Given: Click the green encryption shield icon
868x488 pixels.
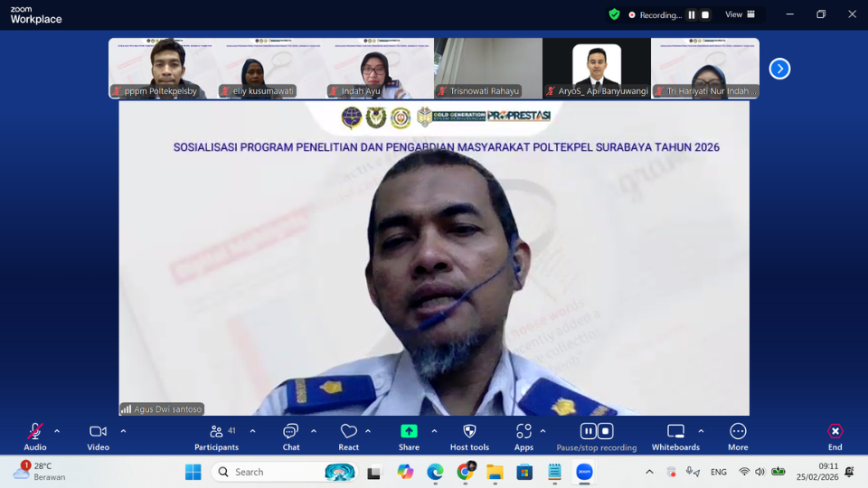Looking at the screenshot, I should point(614,14).
